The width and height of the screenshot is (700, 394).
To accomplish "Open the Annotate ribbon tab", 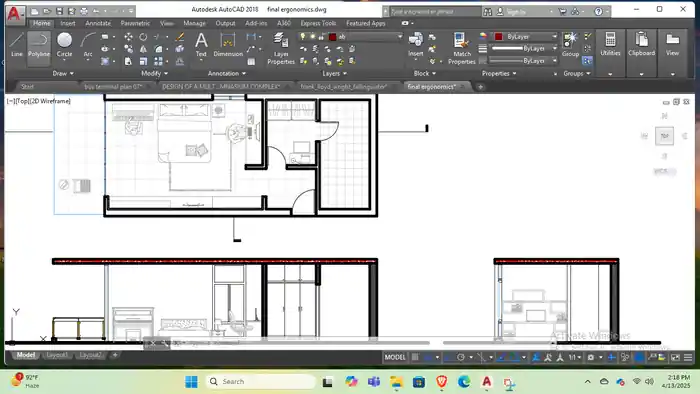I will click(98, 23).
